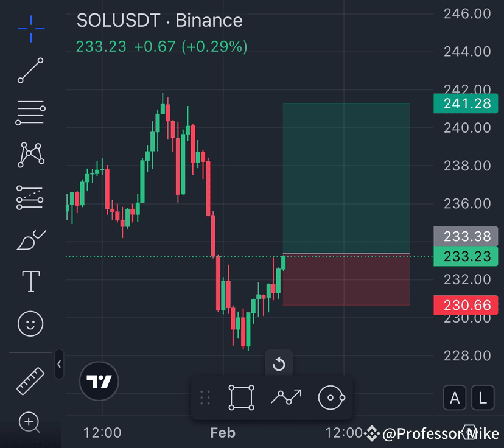Viewport: 504px width, 448px height.
Task: Open the SOLUSDT Binance symbol menu
Action: (159, 20)
